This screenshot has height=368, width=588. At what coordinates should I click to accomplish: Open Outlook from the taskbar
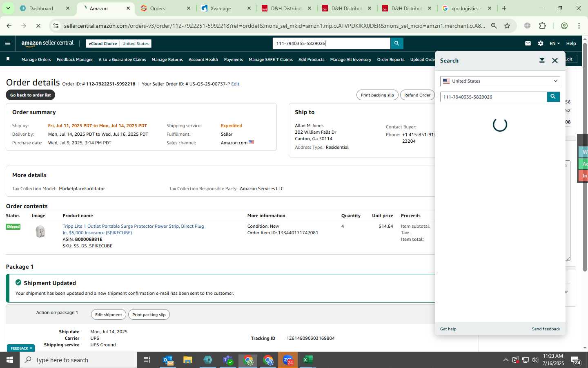[168, 360]
